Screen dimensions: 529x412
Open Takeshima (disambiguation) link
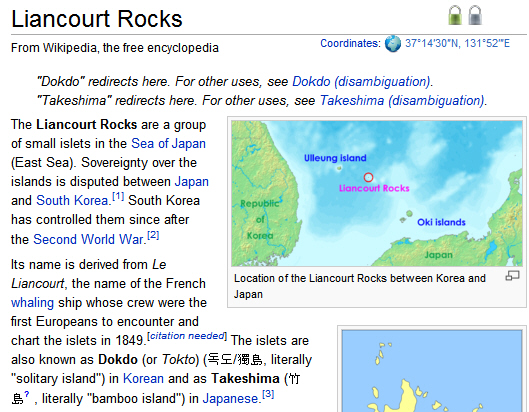click(402, 101)
